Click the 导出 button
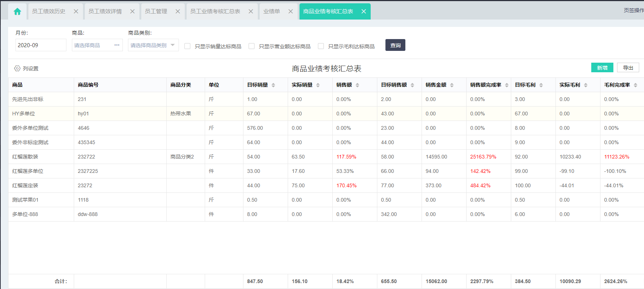This screenshot has width=644, height=289. click(628, 68)
